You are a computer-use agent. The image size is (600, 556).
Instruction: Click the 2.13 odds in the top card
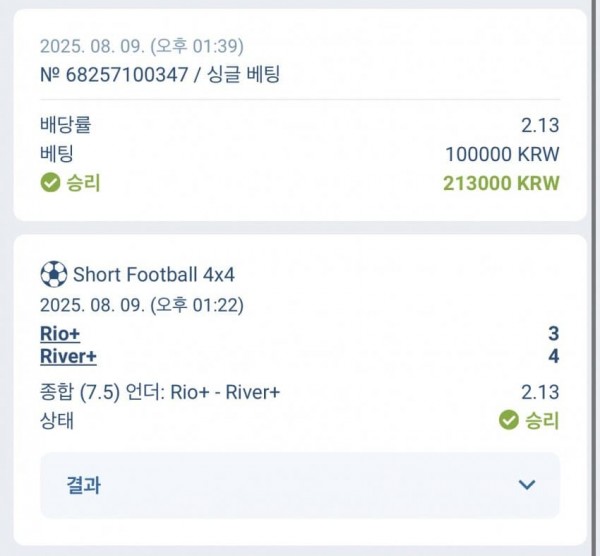pos(540,125)
